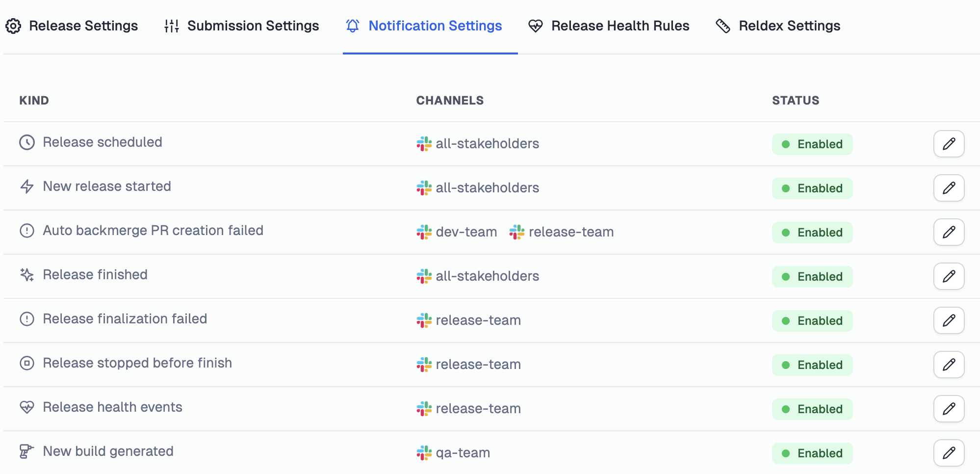Click pencil icon for Release finalization failed
Image resolution: width=980 pixels, height=474 pixels.
[949, 320]
